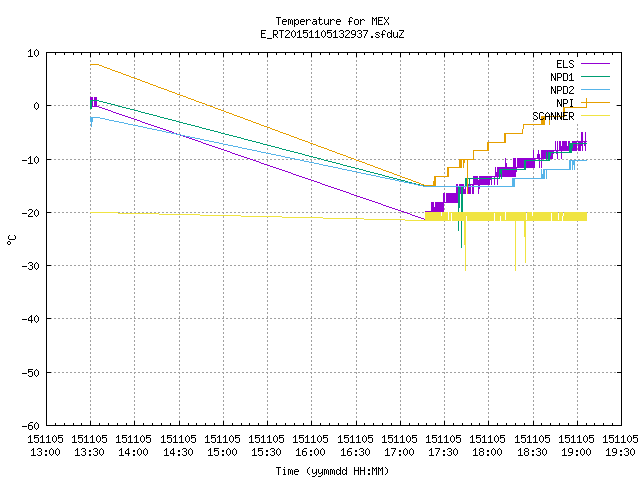Click the y-axis label -20

(31, 213)
